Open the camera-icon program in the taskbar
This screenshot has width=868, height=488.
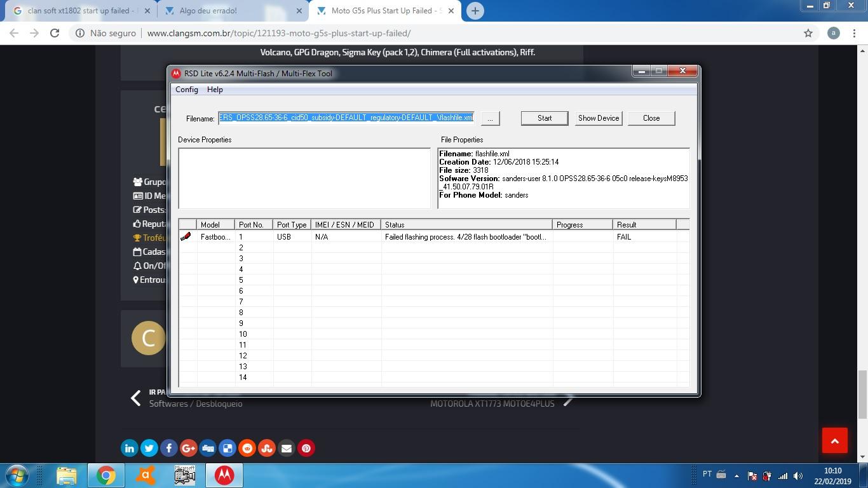pos(185,475)
